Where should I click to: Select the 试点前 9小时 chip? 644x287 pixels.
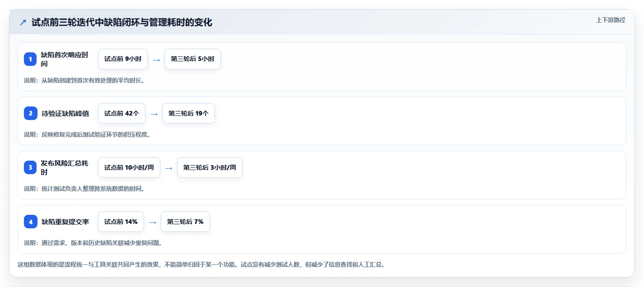point(123,59)
